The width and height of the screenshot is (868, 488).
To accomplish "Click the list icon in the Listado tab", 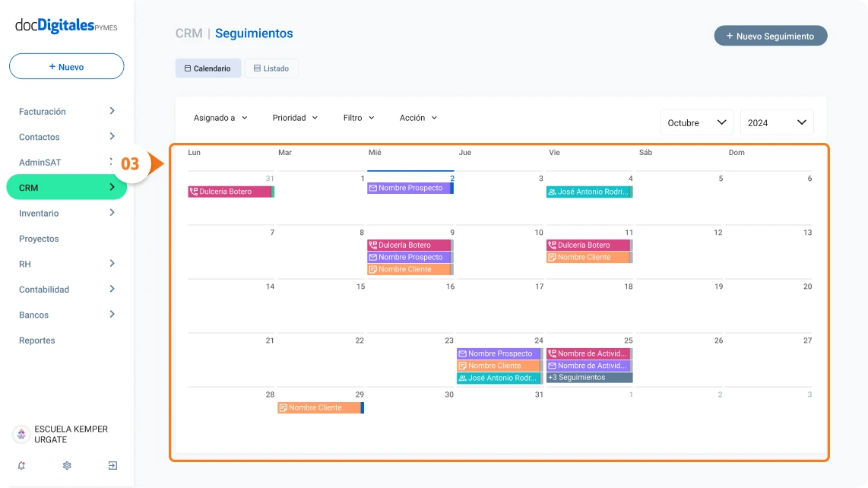I will tap(257, 68).
